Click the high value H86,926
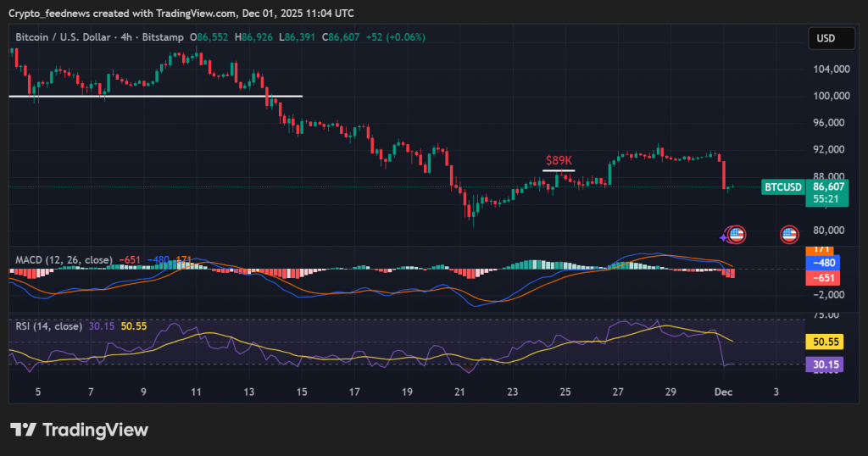The width and height of the screenshot is (868, 456). 253,37
